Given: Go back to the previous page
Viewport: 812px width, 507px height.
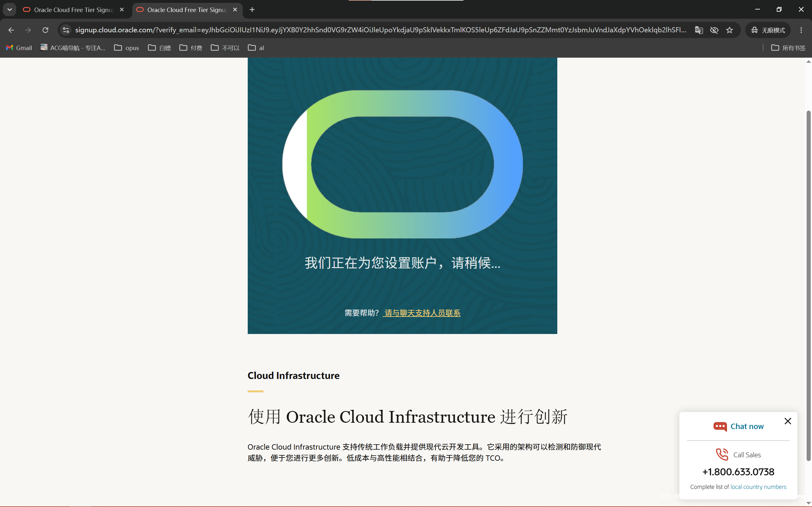Looking at the screenshot, I should pyautogui.click(x=11, y=30).
